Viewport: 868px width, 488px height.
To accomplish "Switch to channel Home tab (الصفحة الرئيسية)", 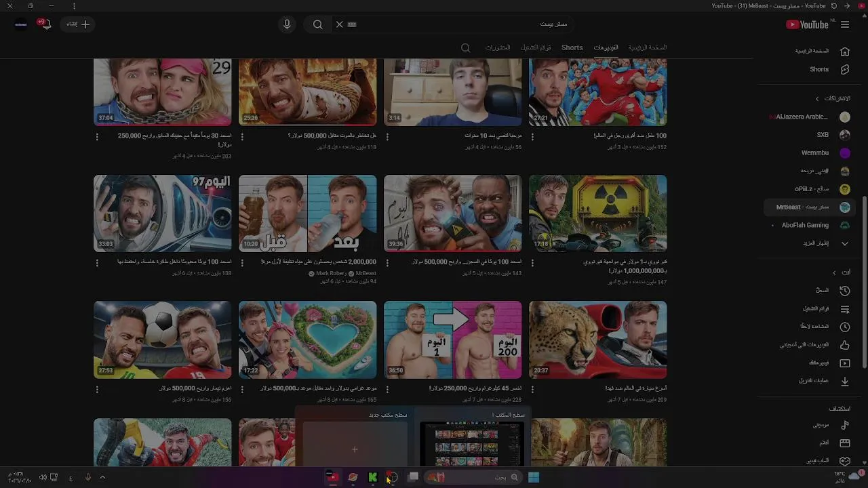I will [647, 47].
